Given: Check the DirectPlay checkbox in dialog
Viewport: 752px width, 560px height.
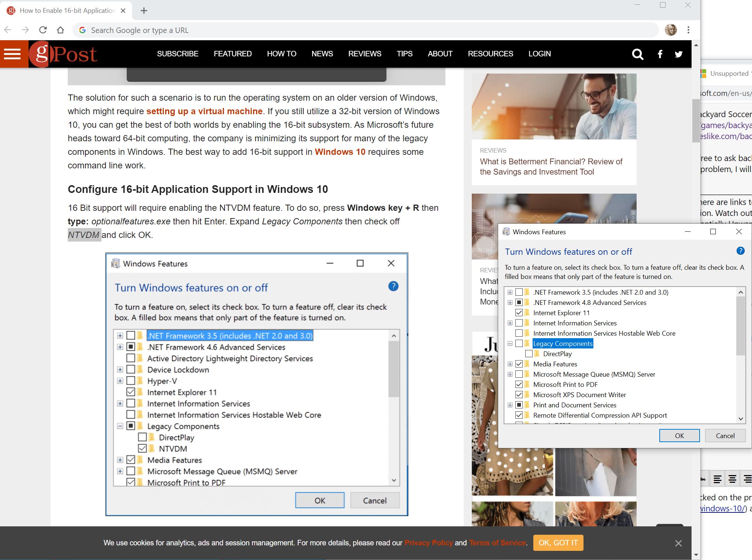Looking at the screenshot, I should tap(529, 354).
